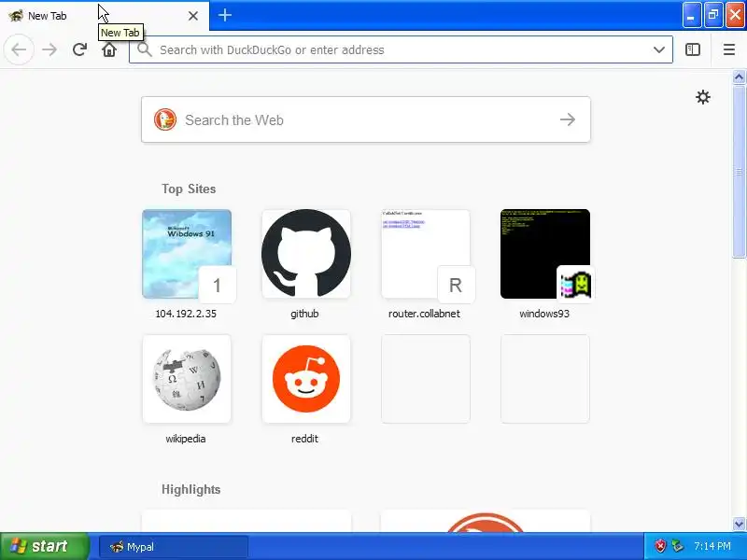Click the scrollbar down arrow

739,524
